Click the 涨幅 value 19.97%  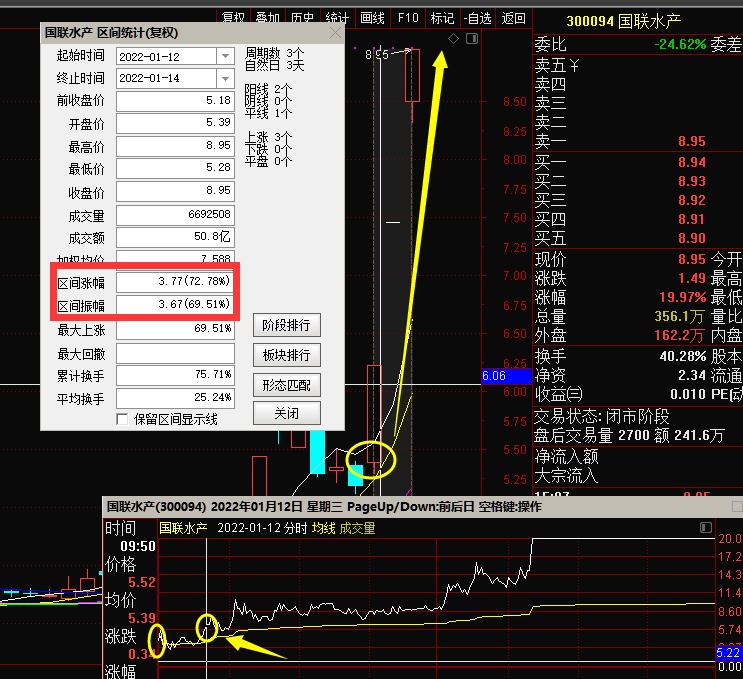pyautogui.click(x=682, y=297)
